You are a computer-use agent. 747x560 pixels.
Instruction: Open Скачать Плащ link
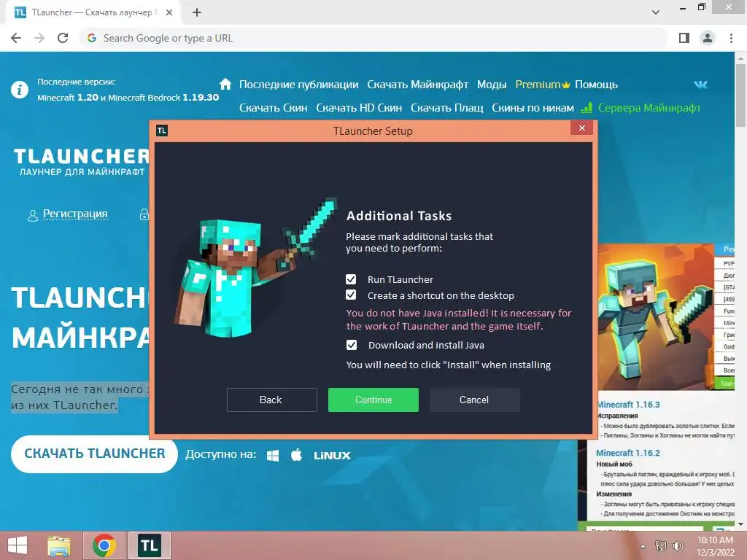[447, 108]
